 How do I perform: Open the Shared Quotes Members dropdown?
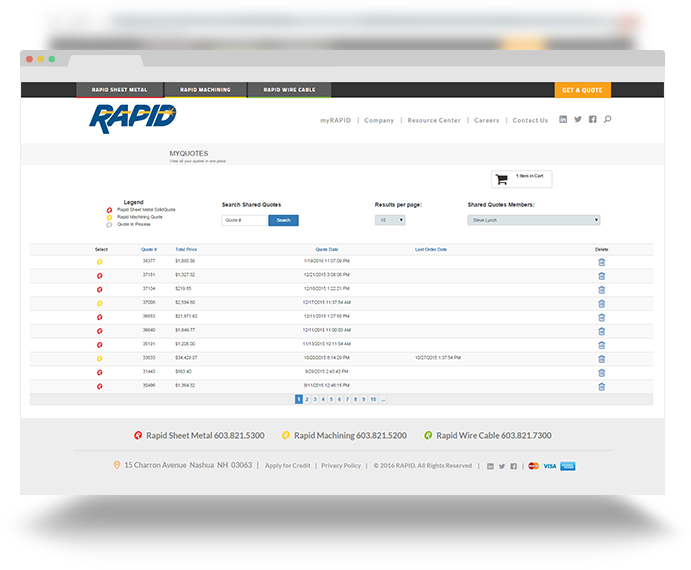(534, 220)
